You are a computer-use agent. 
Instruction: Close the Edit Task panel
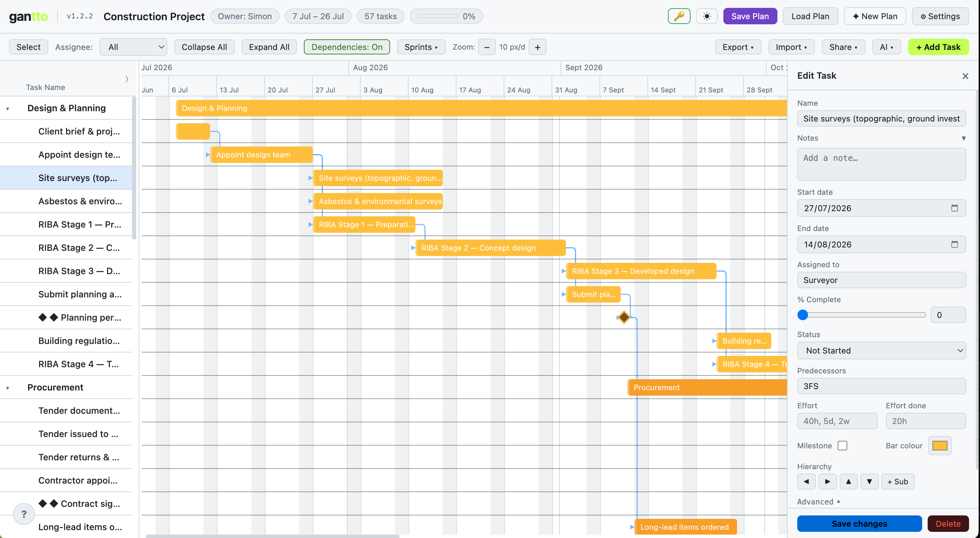pyautogui.click(x=965, y=76)
